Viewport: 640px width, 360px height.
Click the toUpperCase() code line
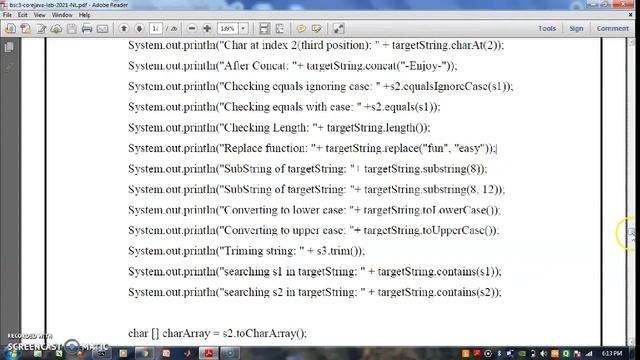tap(313, 230)
